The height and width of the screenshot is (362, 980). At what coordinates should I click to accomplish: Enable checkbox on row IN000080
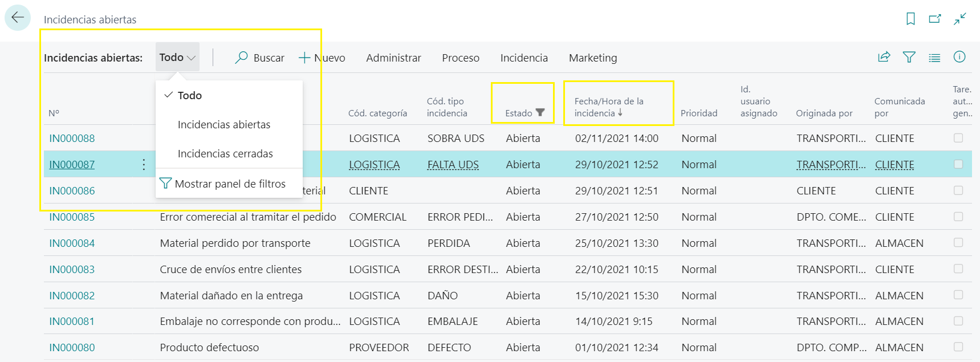click(958, 347)
